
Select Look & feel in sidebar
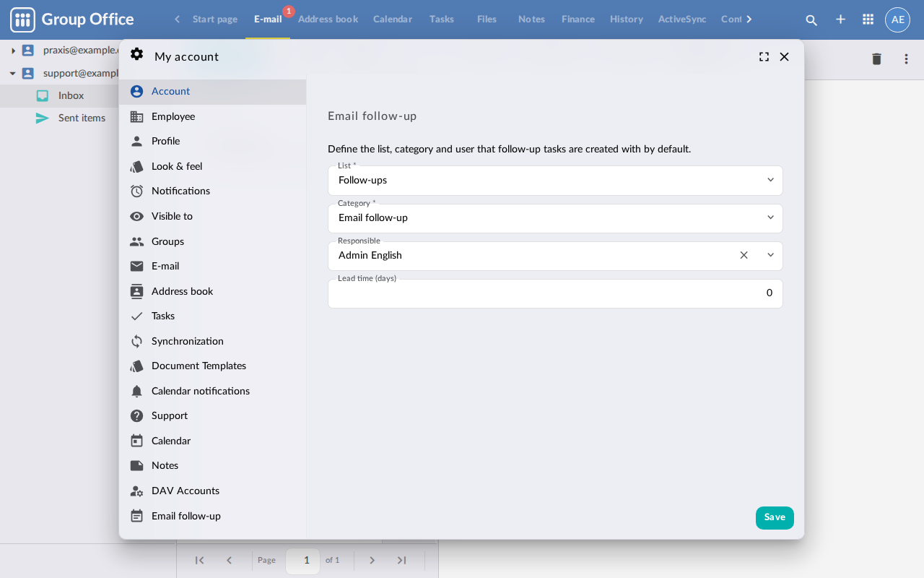212,166
